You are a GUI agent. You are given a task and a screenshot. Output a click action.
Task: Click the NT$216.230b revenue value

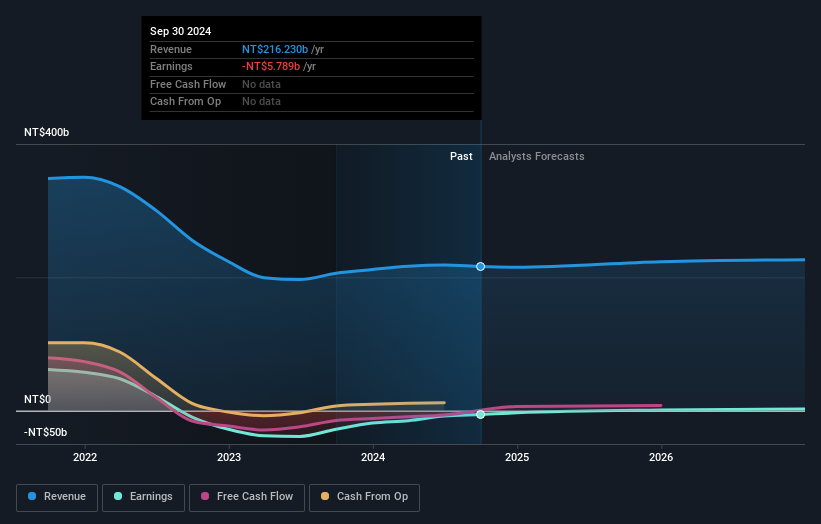click(275, 49)
